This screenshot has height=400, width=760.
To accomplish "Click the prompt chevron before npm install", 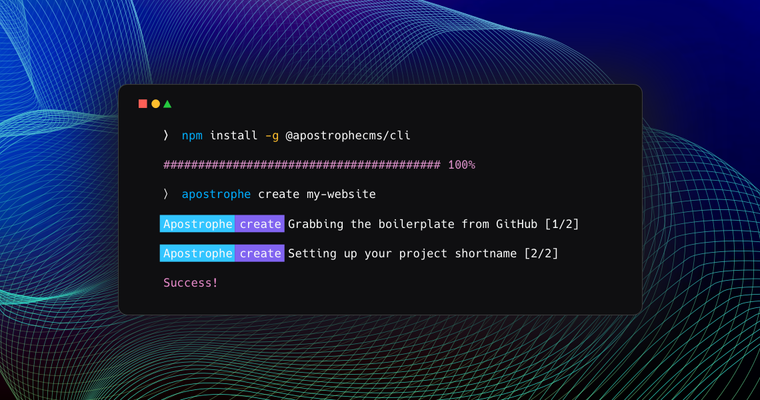I will tap(166, 135).
